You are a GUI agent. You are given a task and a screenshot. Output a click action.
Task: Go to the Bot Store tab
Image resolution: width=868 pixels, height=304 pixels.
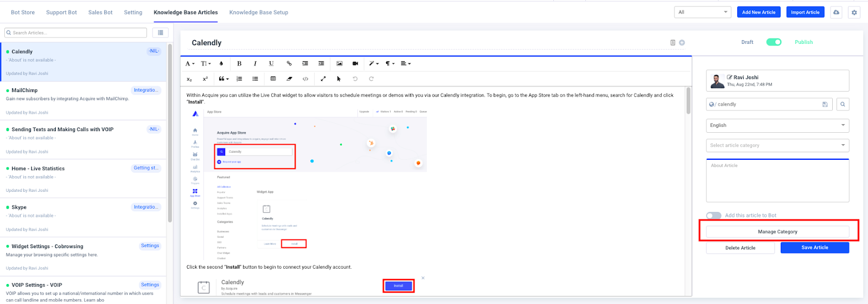[x=23, y=12]
